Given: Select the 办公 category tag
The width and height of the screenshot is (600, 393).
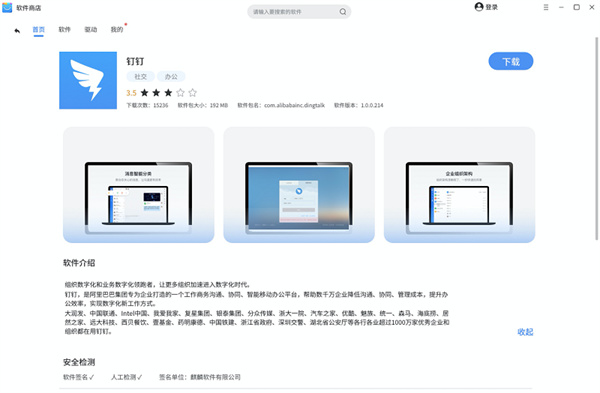Looking at the screenshot, I should [x=171, y=77].
